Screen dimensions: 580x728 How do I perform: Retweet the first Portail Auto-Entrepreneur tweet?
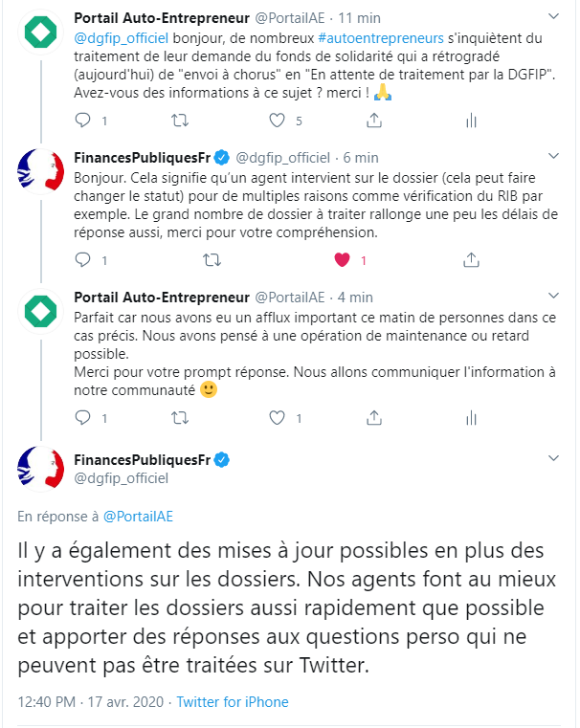(x=180, y=121)
